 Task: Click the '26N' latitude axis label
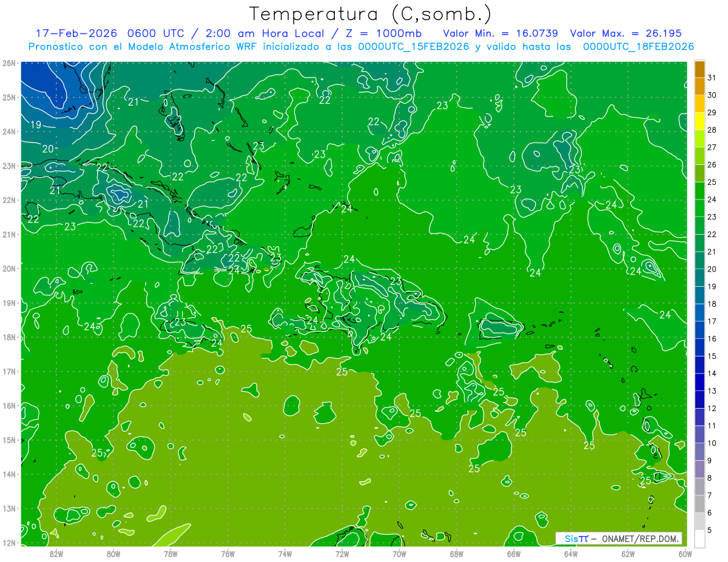click(x=8, y=63)
